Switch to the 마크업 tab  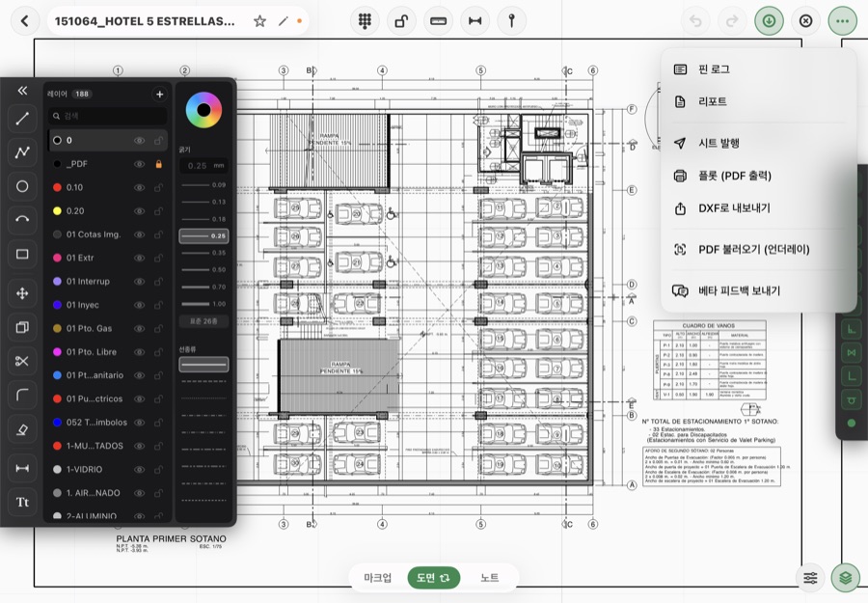pos(377,578)
